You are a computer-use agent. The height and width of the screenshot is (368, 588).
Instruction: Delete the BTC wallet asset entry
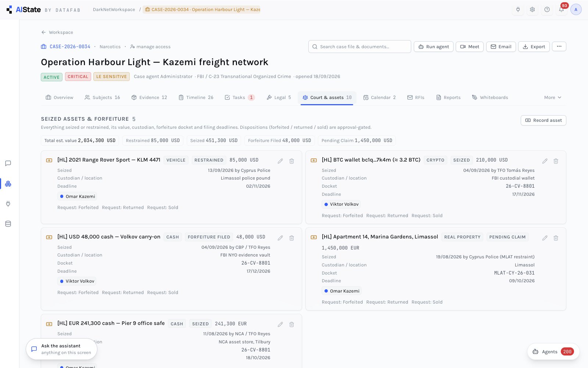(x=556, y=161)
